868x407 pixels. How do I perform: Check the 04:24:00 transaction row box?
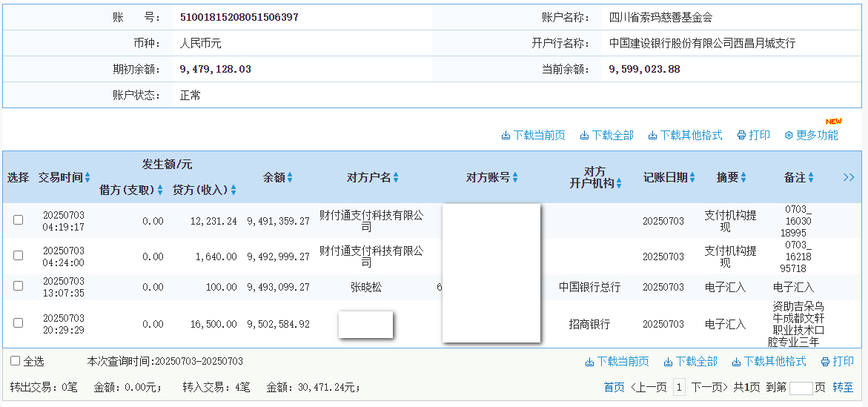19,255
